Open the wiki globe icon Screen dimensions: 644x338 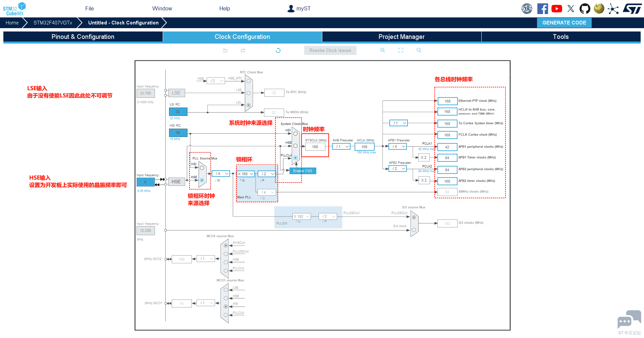point(599,8)
